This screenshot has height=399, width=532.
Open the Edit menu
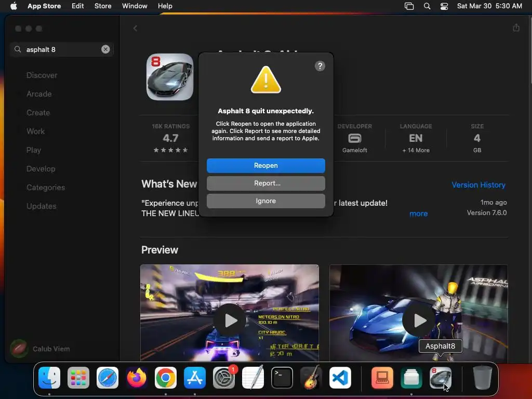click(x=78, y=6)
